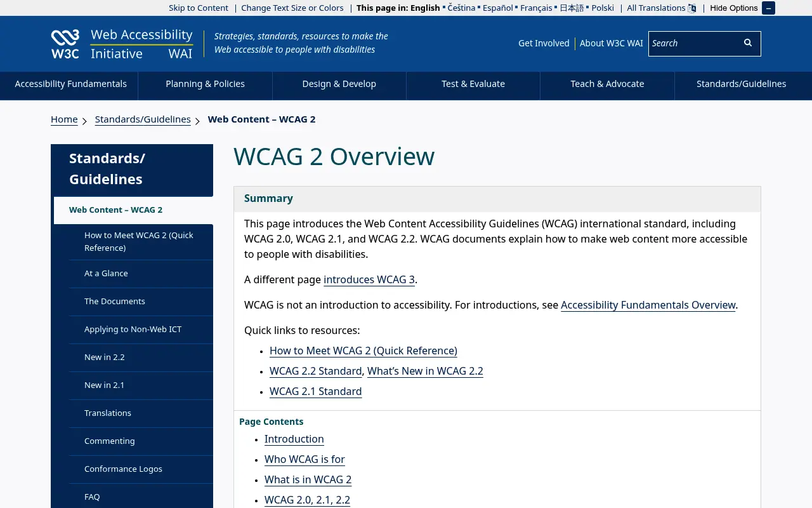812x508 pixels.
Task: Open Translations sidebar item
Action: tap(141, 413)
